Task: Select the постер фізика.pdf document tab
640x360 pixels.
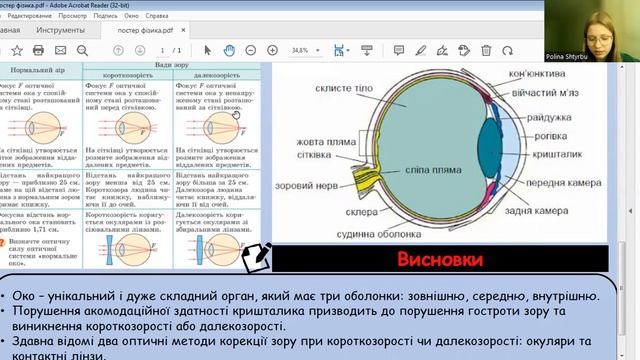Action: click(145, 30)
